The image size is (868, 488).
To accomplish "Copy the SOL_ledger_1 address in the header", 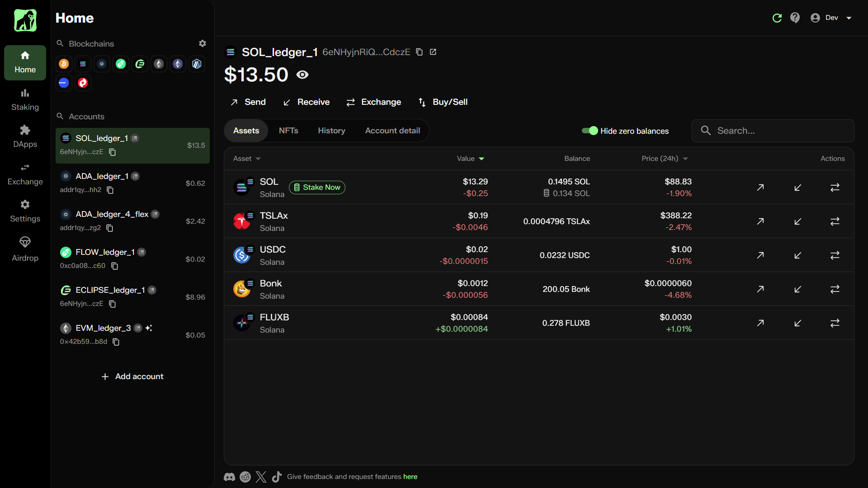I will point(419,52).
